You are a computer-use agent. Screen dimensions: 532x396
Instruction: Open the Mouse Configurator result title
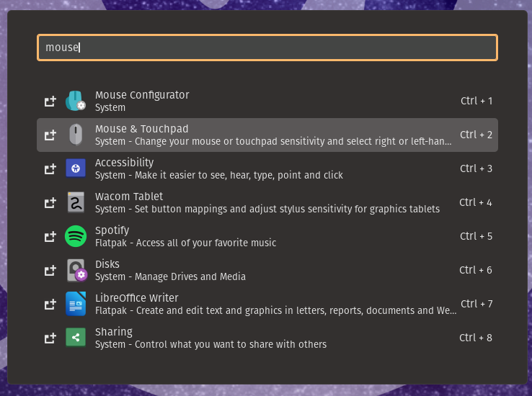[x=142, y=95]
